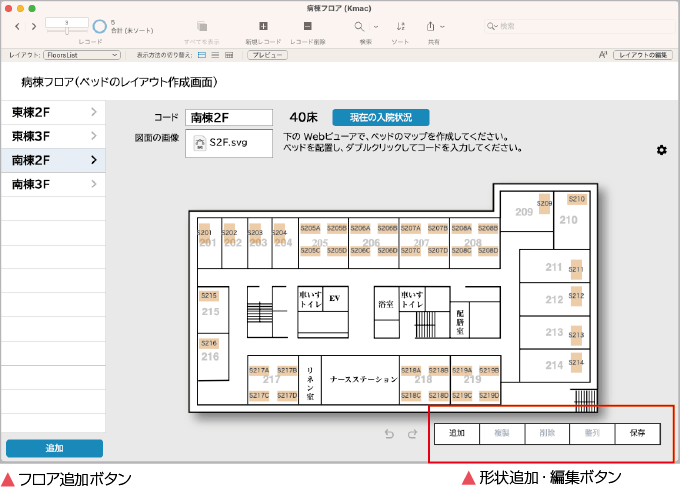Select bed marker S218B on map
The image size is (680, 497).
438,370
